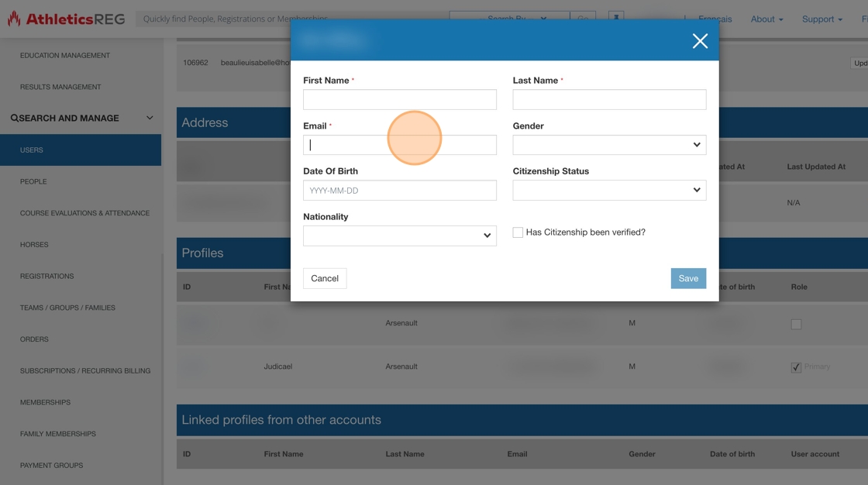Viewport: 868px width, 485px height.
Task: Click the pin icon in the top bar
Action: [616, 19]
